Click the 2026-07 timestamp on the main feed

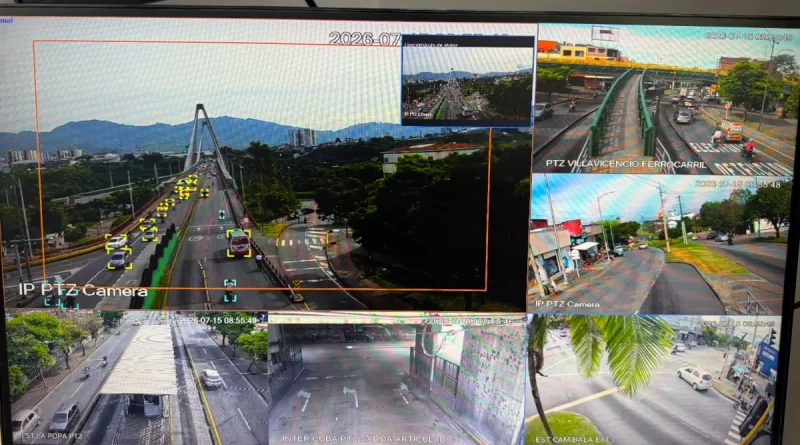(364, 38)
